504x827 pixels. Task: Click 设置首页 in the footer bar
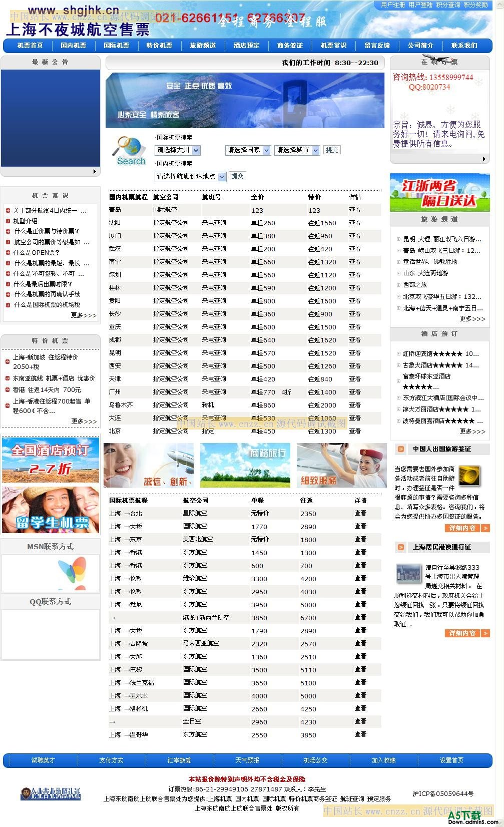(x=451, y=760)
